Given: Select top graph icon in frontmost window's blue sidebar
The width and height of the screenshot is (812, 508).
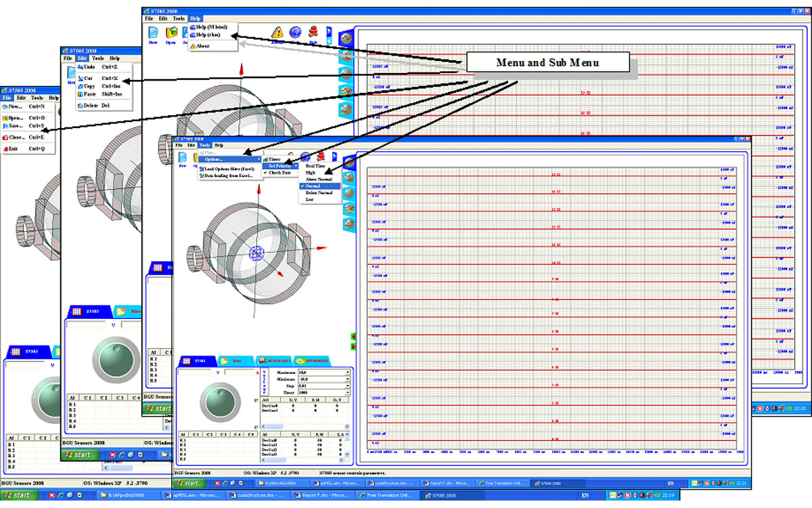Looking at the screenshot, I should [x=350, y=163].
